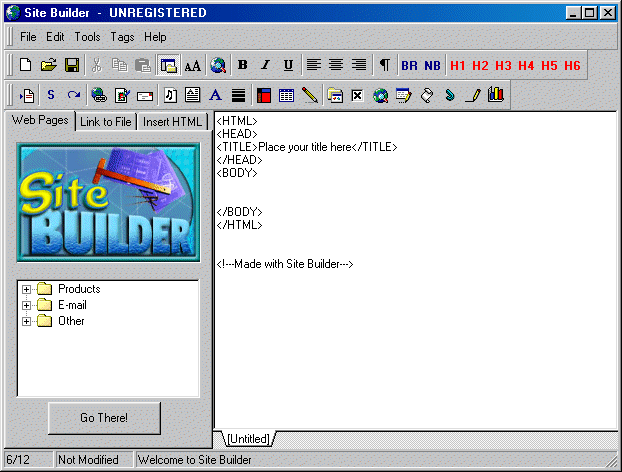Insert horizontal rule with black lines icon

(238, 96)
